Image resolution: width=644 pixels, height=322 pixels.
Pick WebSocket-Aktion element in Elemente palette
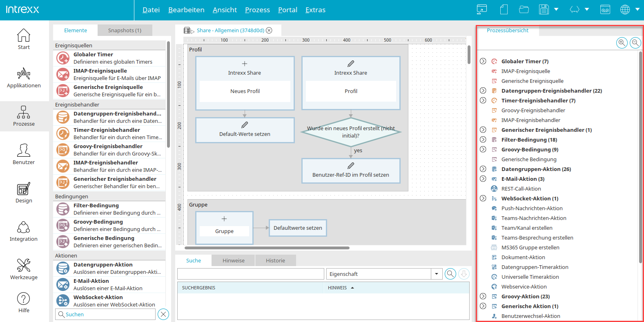tap(110, 301)
